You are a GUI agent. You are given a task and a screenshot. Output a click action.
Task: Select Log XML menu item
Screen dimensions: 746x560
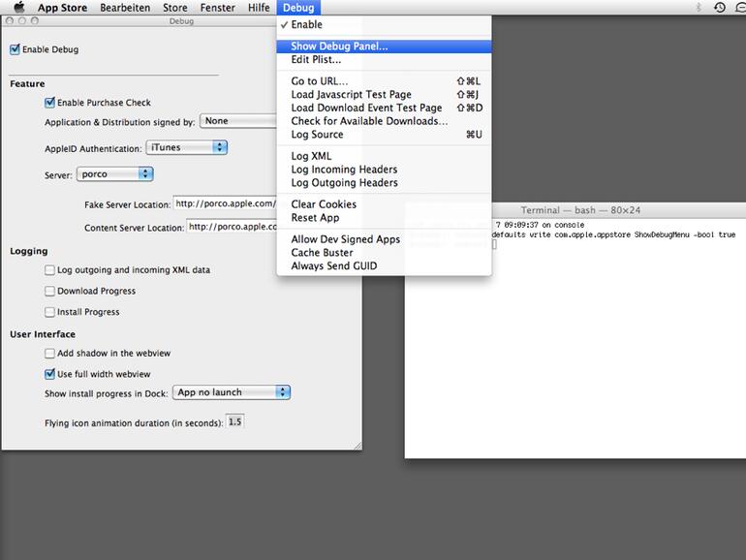click(384, 156)
